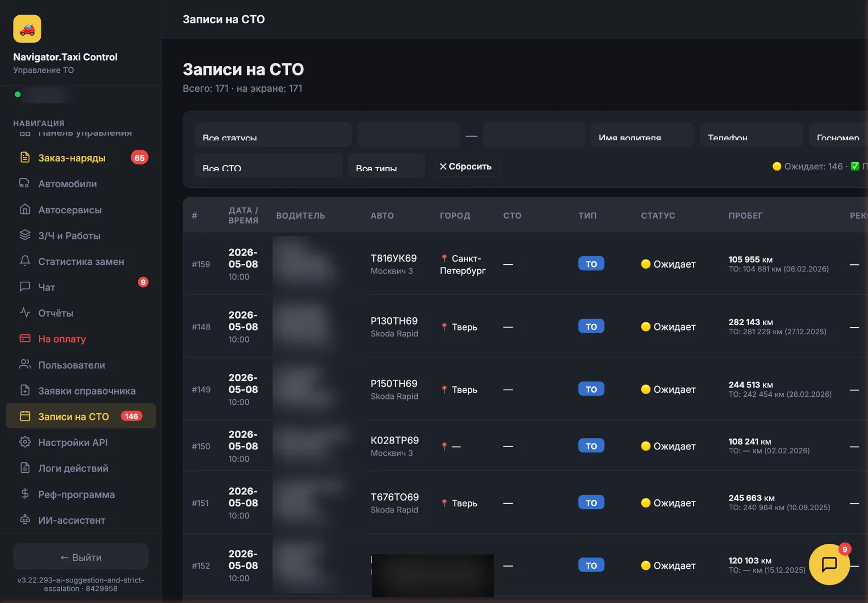This screenshot has height=603, width=868.
Task: Open the Все типы filter dropdown
Action: pyautogui.click(x=386, y=165)
